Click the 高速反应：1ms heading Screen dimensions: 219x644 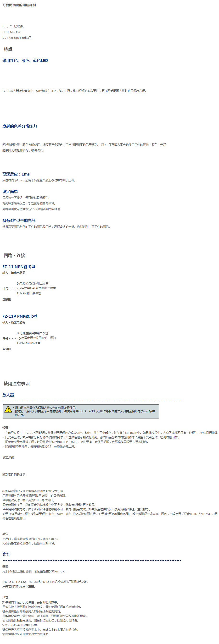click(x=16, y=174)
